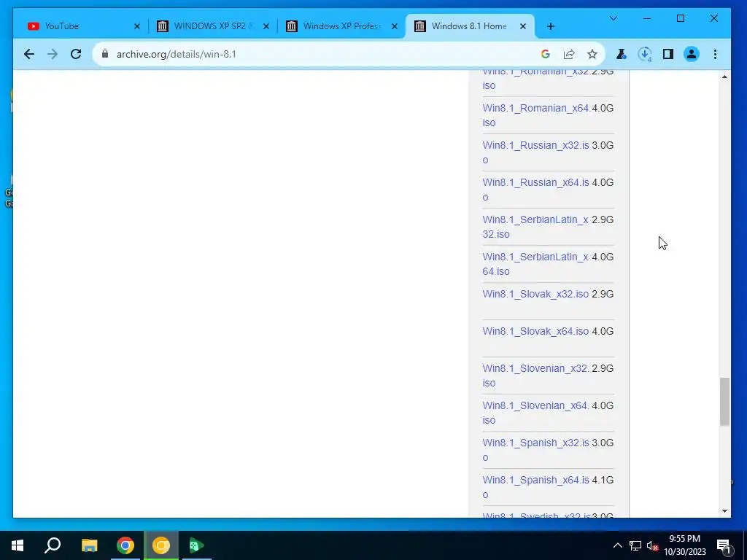
Task: Select the Windows 8.1 Home tab
Action: (469, 26)
